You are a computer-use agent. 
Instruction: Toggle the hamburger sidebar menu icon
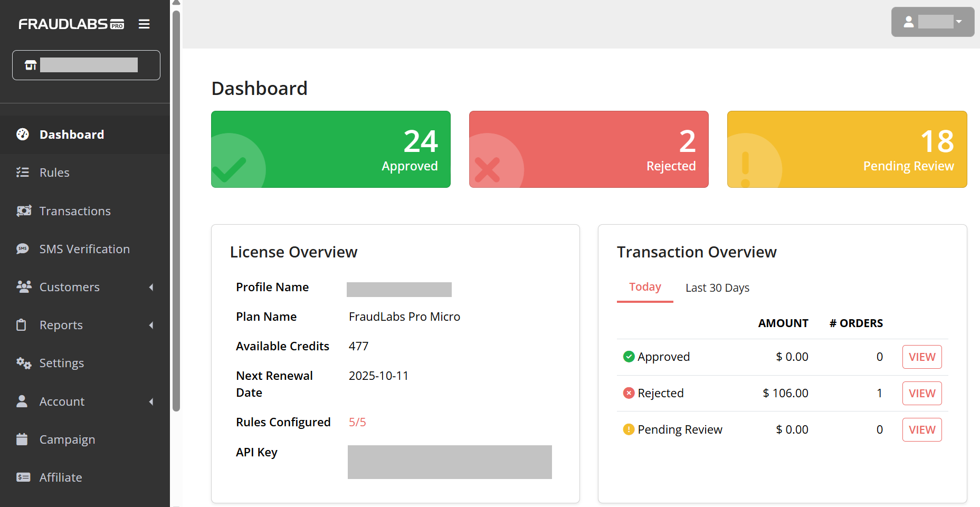(144, 24)
